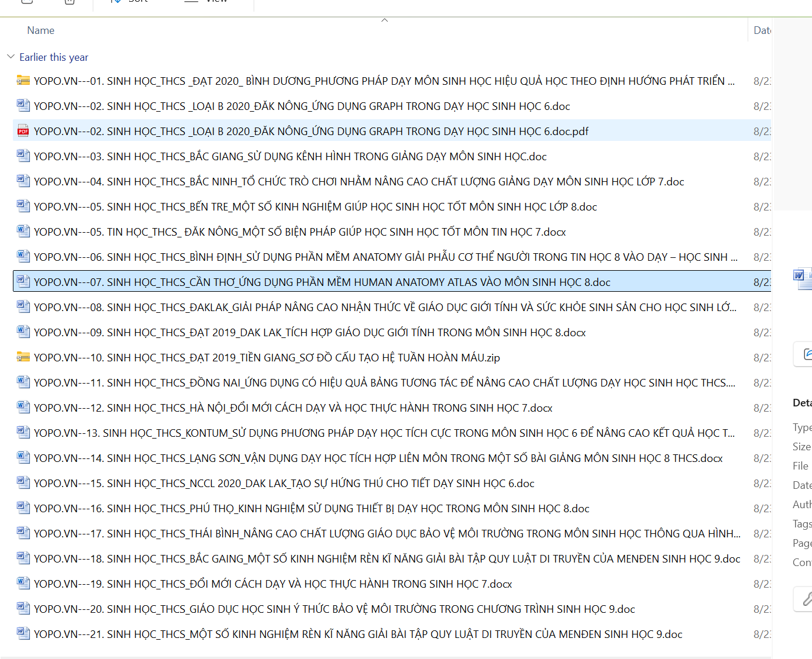Select the 'Earlier this year' group label
812x659 pixels.
coord(54,57)
